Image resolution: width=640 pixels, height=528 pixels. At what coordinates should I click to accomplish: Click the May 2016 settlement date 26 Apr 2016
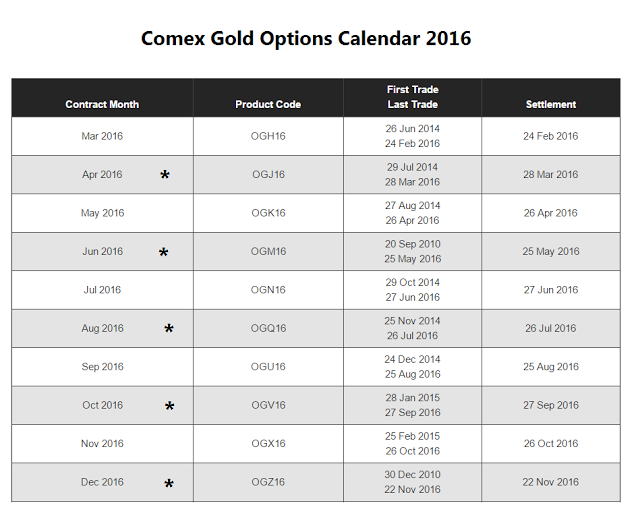pos(551,213)
